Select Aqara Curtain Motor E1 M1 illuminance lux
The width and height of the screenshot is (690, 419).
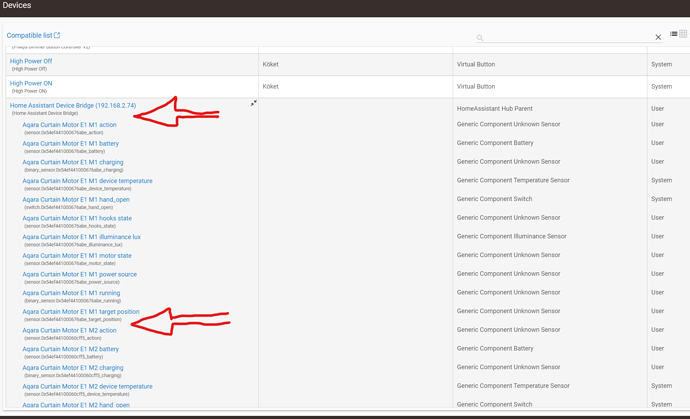coord(81,237)
